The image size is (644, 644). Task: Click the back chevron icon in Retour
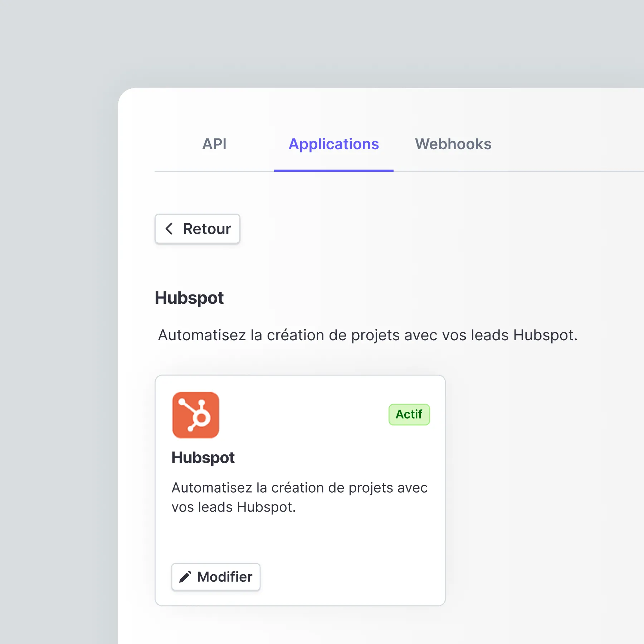point(169,229)
